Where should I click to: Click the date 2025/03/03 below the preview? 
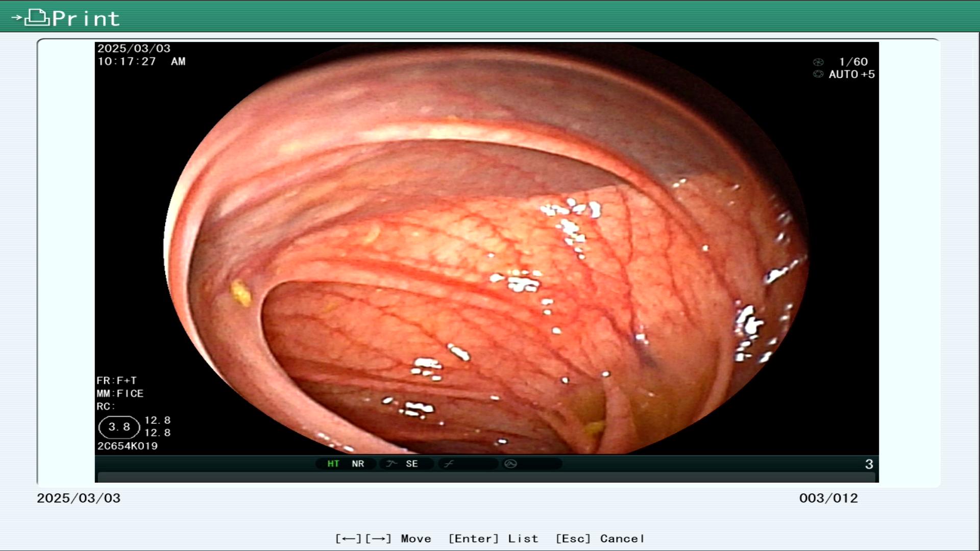point(79,498)
